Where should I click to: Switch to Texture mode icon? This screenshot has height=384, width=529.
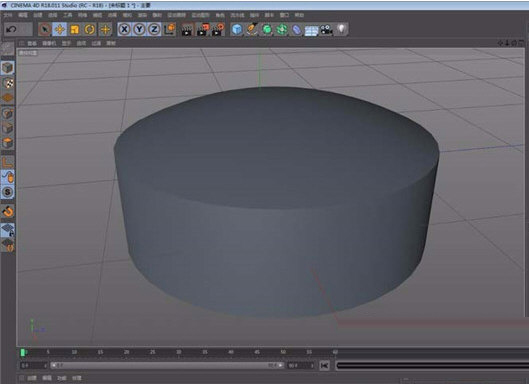click(x=7, y=83)
